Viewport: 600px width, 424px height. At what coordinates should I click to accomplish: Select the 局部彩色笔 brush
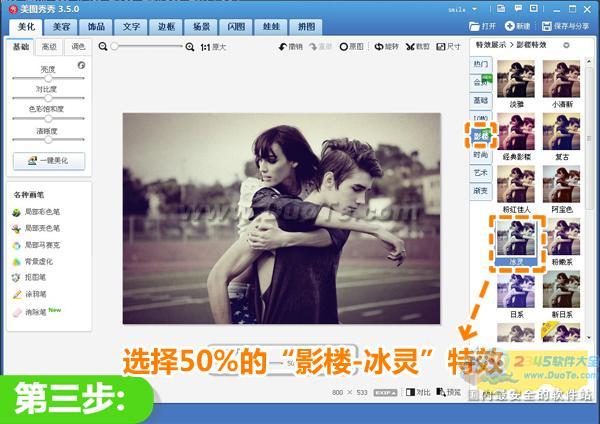pyautogui.click(x=36, y=212)
